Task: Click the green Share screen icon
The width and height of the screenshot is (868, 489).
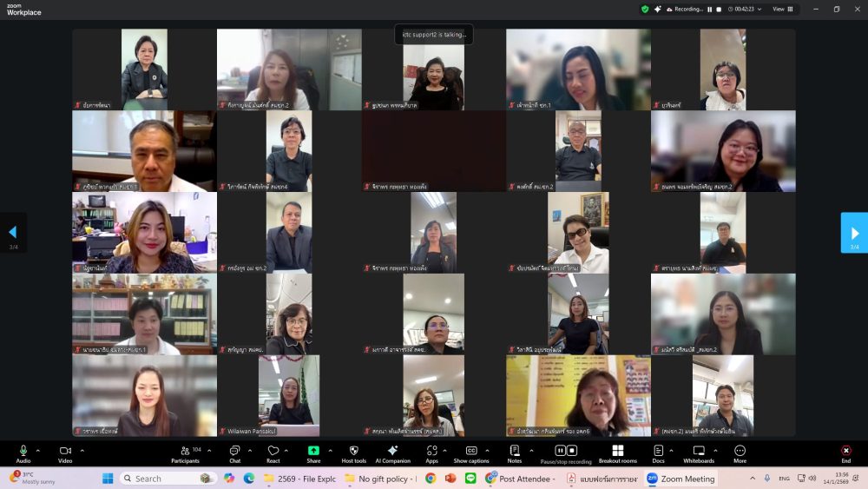Action: click(313, 453)
